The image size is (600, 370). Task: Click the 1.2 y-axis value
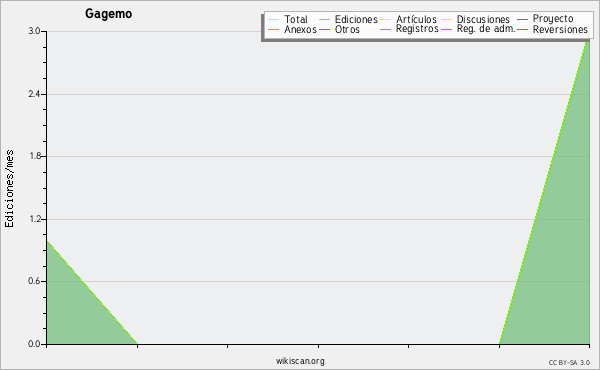pyautogui.click(x=34, y=219)
